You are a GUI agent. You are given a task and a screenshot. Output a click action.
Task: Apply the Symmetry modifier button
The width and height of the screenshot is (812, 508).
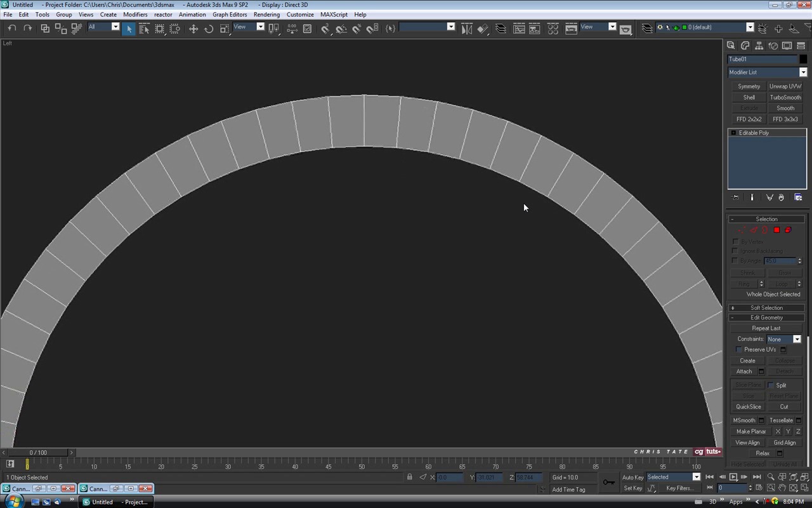click(x=749, y=87)
